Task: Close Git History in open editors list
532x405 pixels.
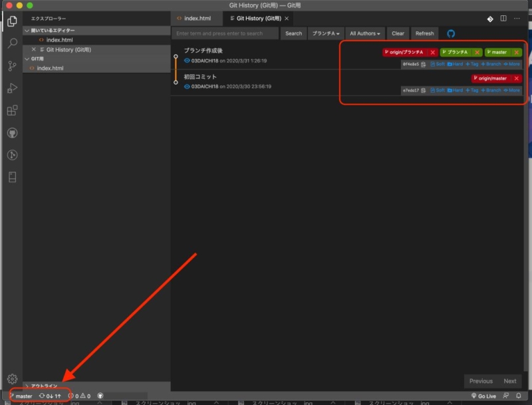Action: click(x=33, y=49)
